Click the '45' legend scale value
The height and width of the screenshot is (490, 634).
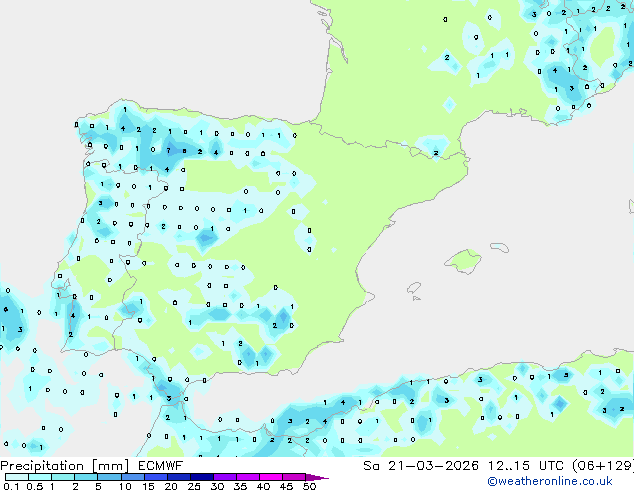coord(286,486)
